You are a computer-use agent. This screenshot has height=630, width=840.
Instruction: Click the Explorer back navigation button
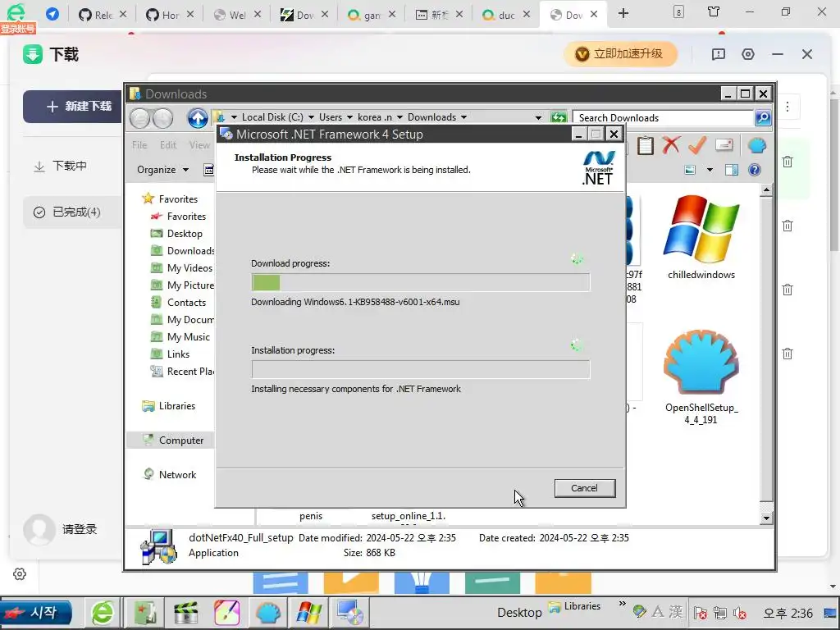coord(140,118)
